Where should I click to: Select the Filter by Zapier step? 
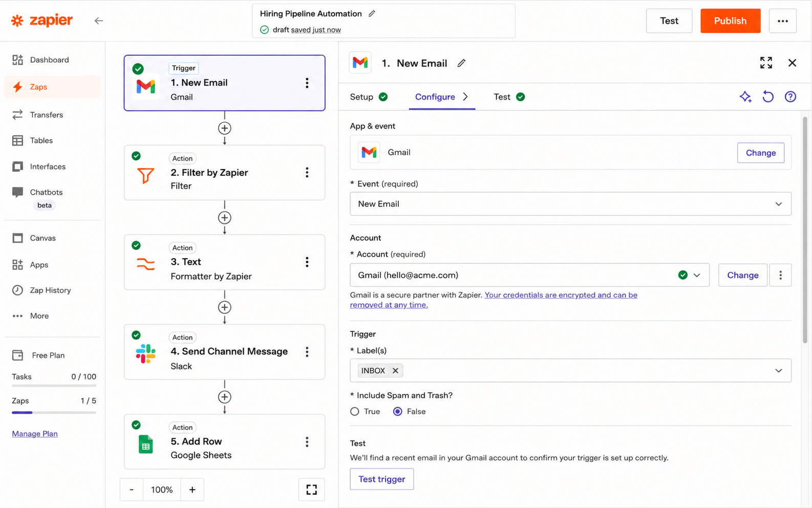[x=224, y=173]
